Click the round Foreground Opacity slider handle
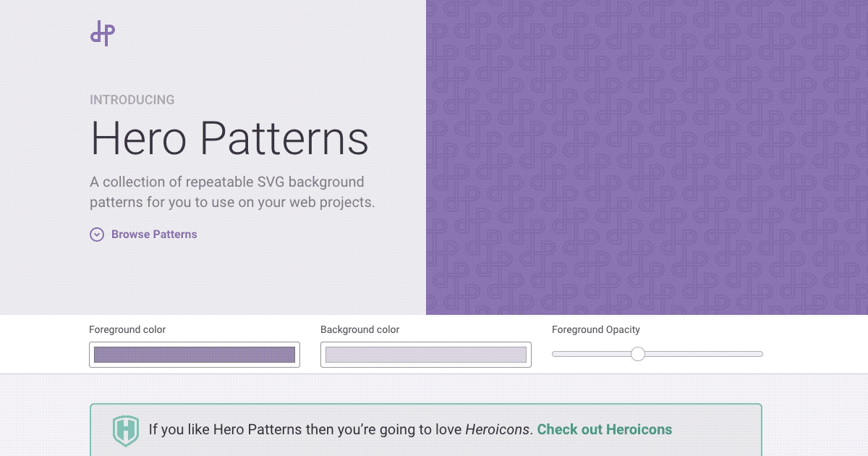This screenshot has width=868, height=456. click(x=638, y=354)
